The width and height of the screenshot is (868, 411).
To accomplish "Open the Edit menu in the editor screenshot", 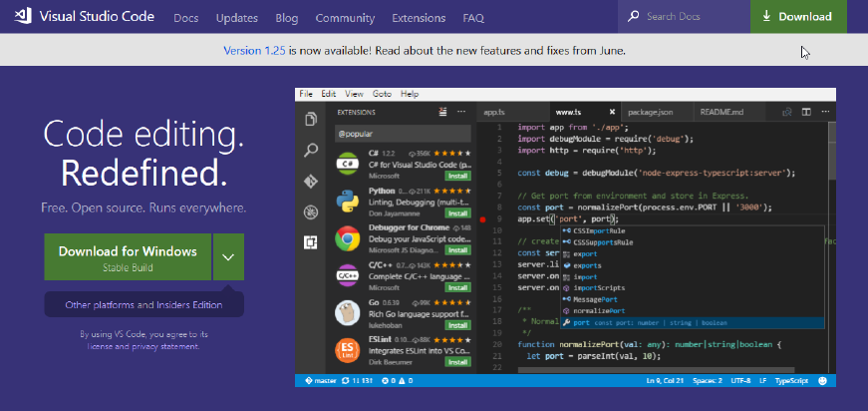I will 329,94.
